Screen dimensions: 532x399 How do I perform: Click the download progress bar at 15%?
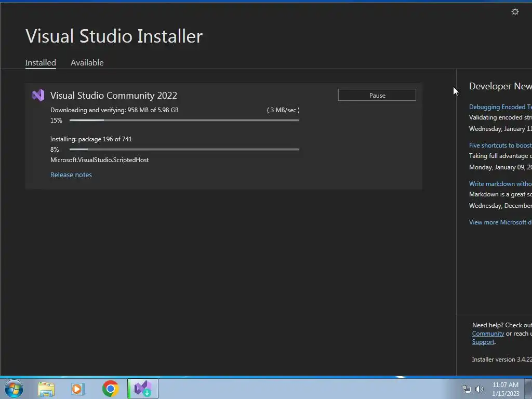184,120
